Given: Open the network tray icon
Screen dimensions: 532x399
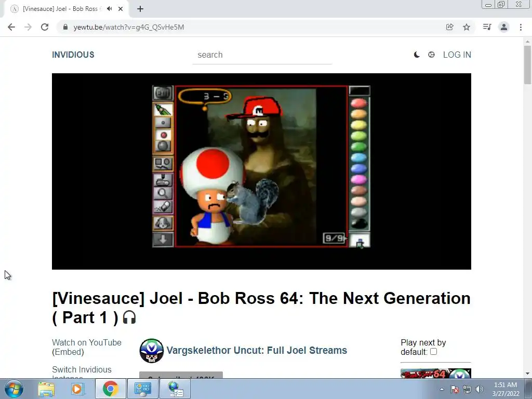Looking at the screenshot, I should click(467, 389).
